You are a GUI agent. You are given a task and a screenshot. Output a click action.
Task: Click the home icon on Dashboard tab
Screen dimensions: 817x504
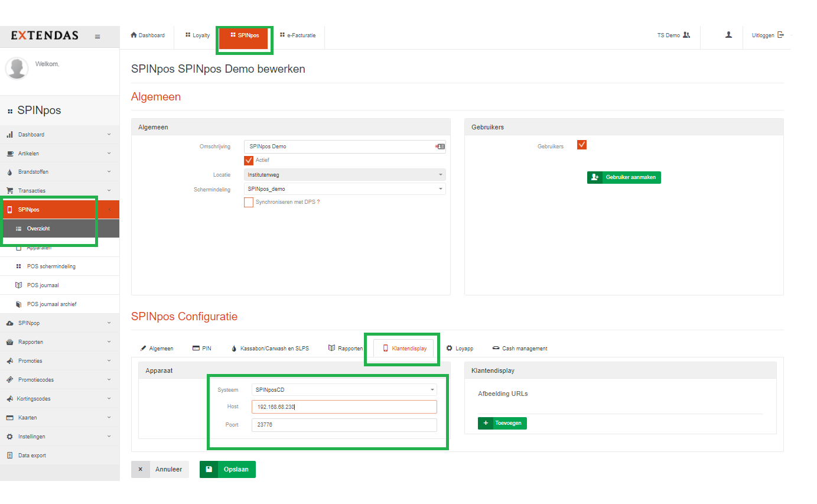(x=134, y=35)
